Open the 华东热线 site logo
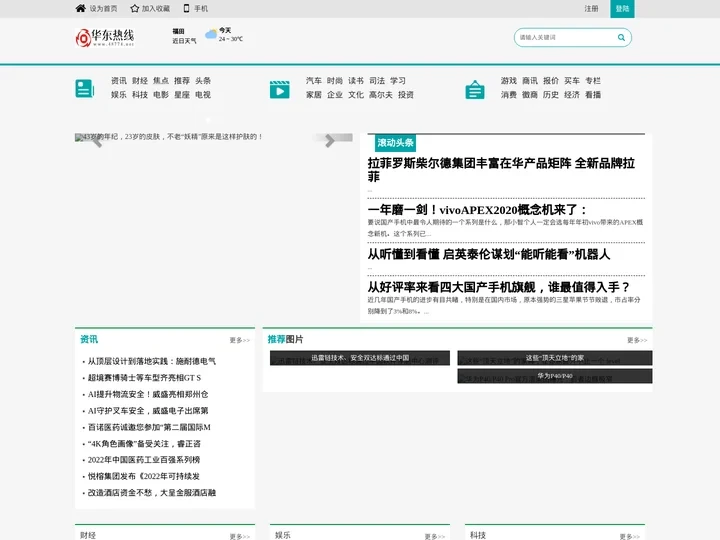Screen dimensions: 720x540 tap(105, 38)
